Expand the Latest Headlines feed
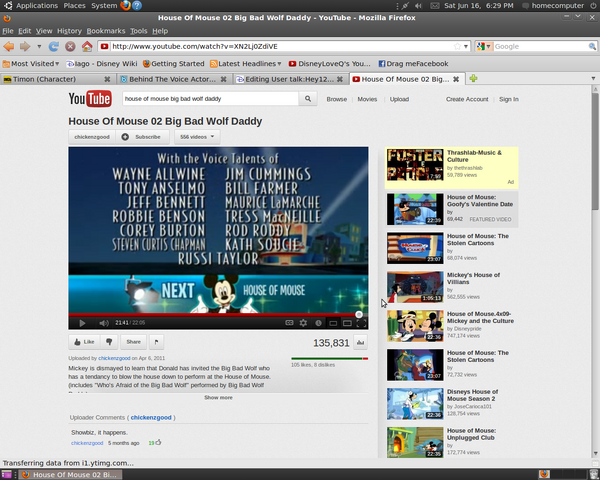The image size is (600, 480). tap(246, 64)
